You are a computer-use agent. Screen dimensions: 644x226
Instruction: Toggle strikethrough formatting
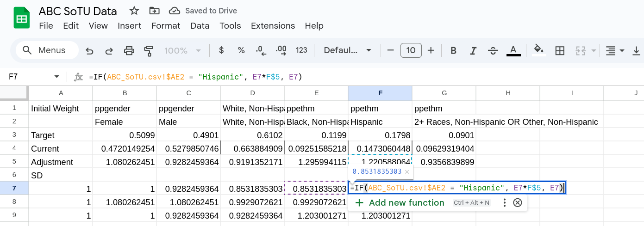[493, 50]
